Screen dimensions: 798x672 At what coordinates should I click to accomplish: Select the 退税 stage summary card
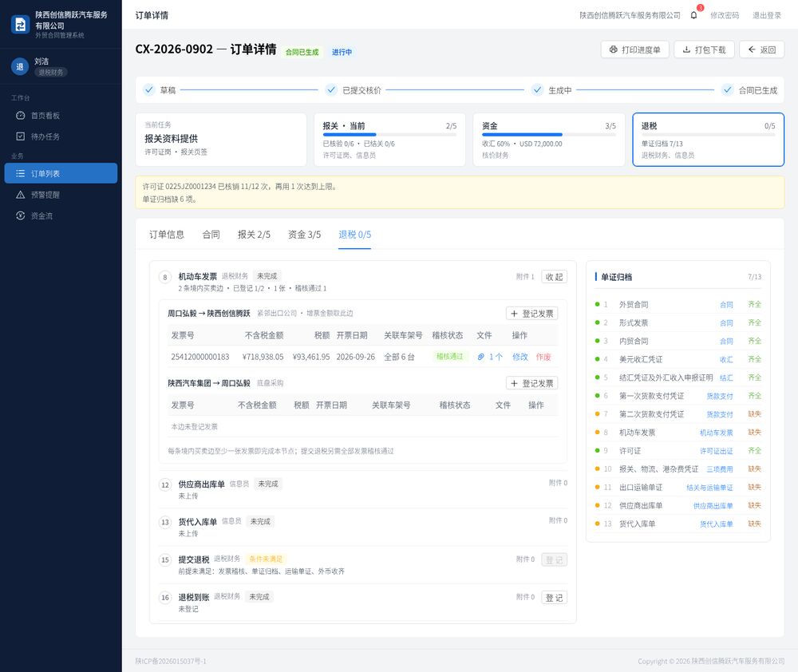tap(708, 140)
